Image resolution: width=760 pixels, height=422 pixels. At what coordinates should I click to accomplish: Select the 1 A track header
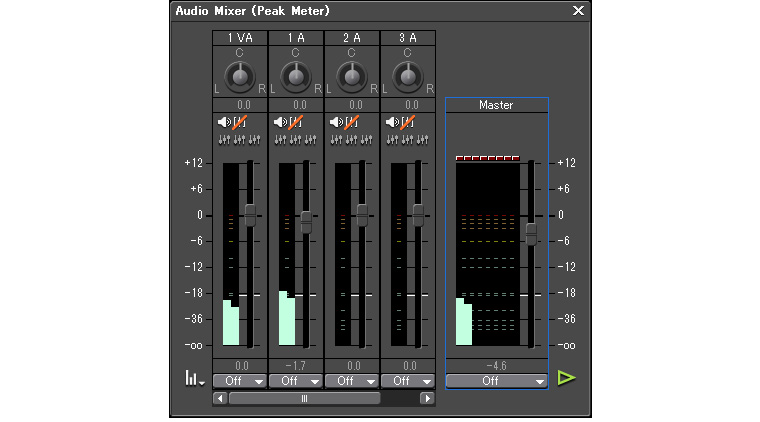click(296, 38)
